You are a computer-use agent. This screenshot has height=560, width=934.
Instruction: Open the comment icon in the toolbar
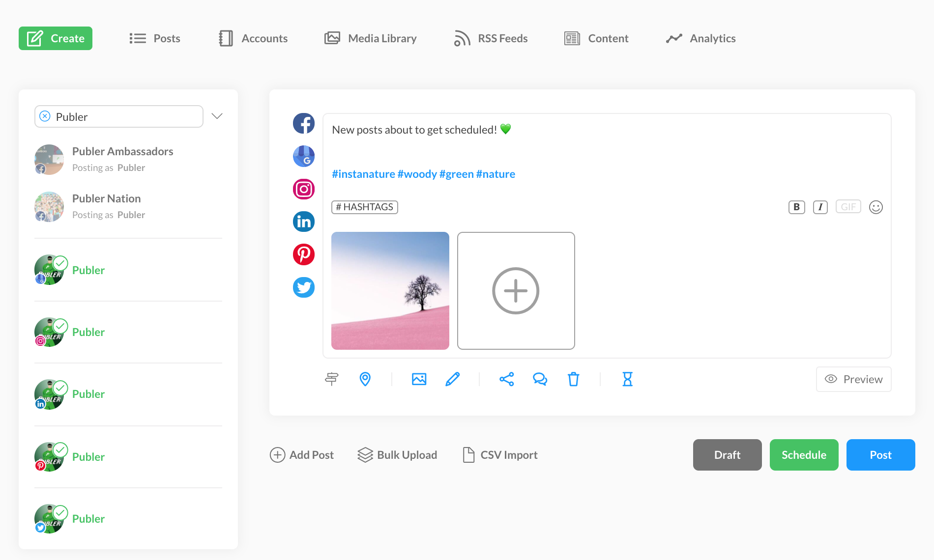click(540, 379)
